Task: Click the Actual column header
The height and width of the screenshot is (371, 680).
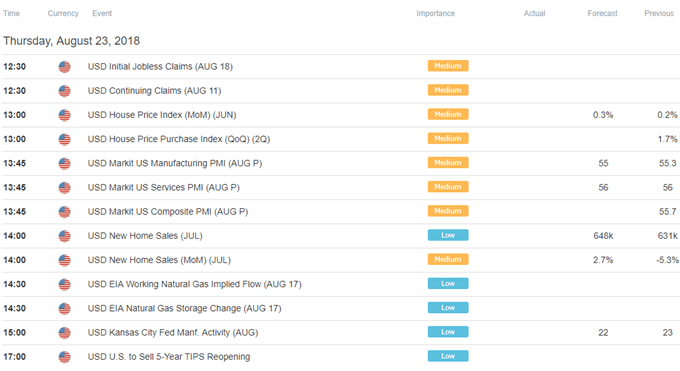Action: pos(534,13)
